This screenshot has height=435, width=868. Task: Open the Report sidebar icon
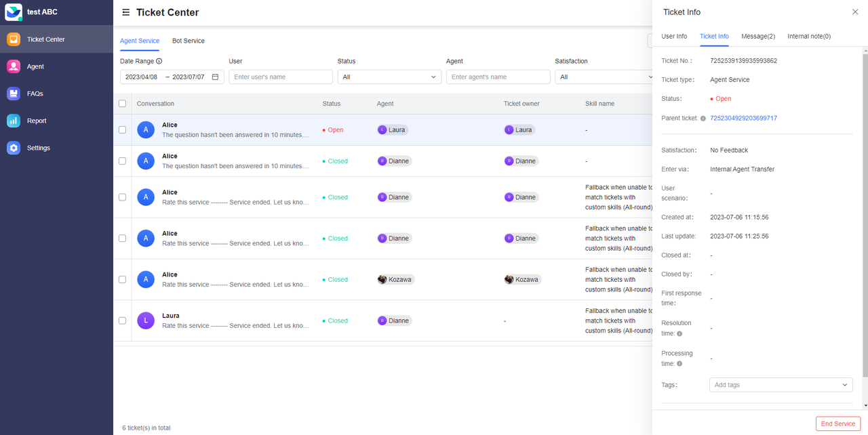click(14, 121)
